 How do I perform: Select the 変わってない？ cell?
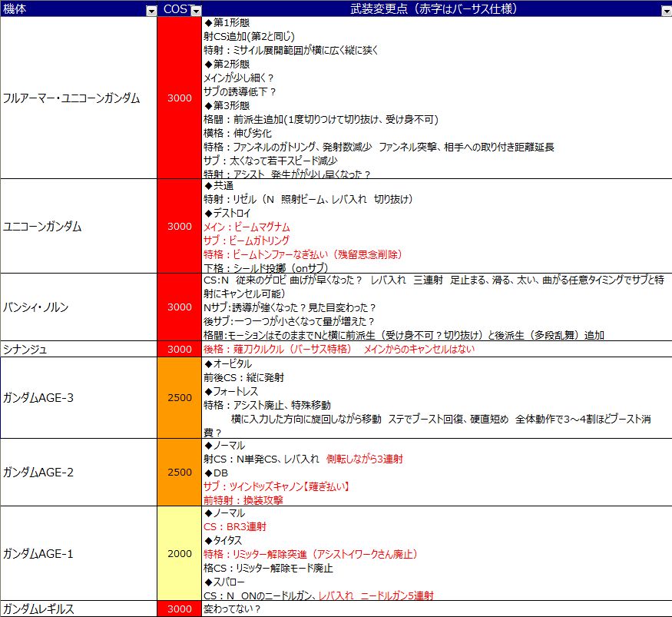tap(437, 609)
